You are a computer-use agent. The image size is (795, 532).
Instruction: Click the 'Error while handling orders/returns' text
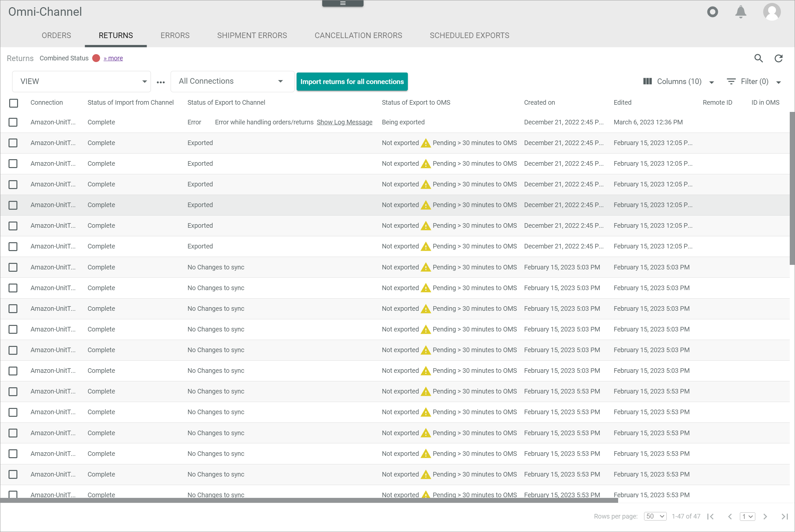264,122
